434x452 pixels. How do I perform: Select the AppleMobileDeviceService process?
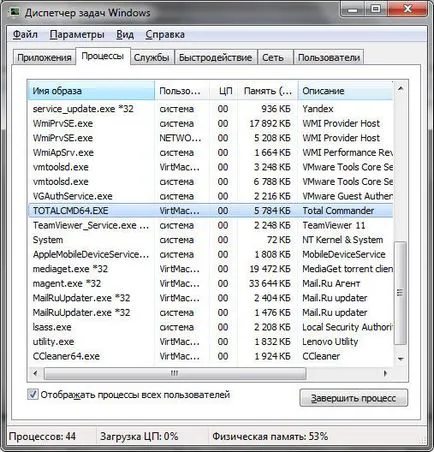pyautogui.click(x=210, y=254)
